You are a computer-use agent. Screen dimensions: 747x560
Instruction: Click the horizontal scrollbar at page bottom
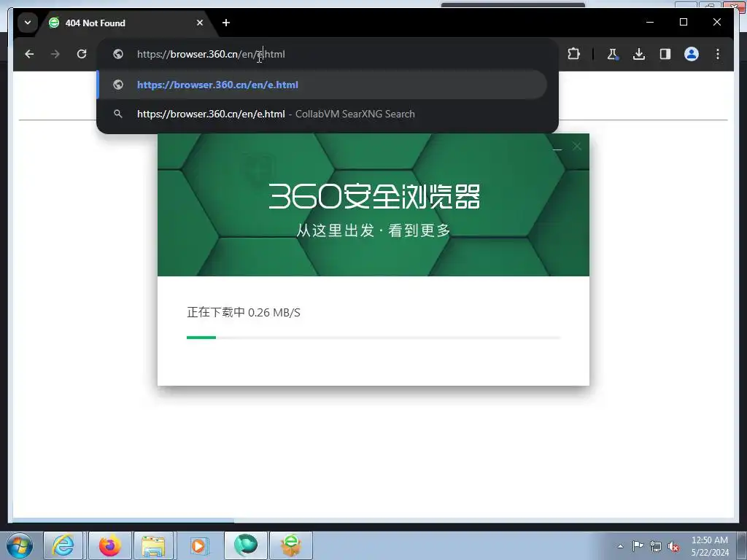[x=123, y=521]
